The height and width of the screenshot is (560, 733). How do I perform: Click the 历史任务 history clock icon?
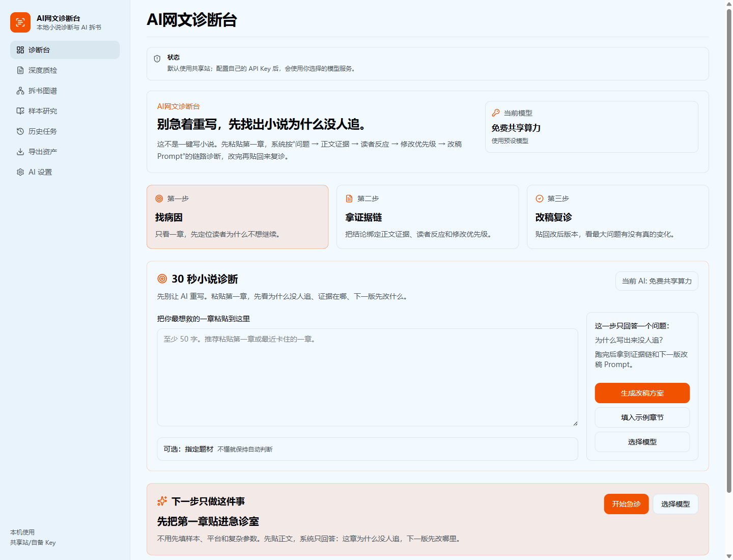pos(20,131)
